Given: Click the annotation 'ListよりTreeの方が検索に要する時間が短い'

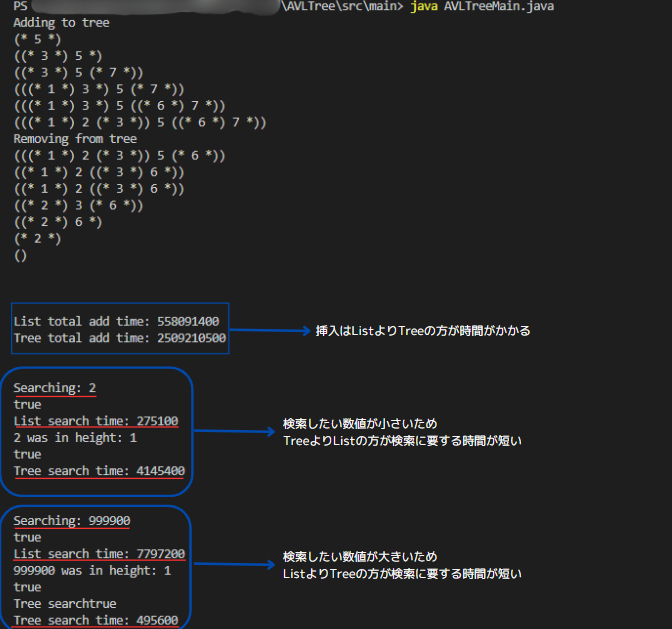Looking at the screenshot, I should click(402, 574).
